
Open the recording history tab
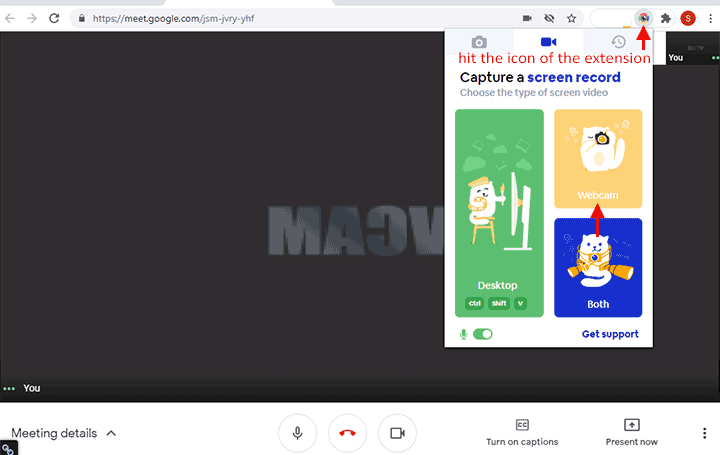pyautogui.click(x=618, y=42)
